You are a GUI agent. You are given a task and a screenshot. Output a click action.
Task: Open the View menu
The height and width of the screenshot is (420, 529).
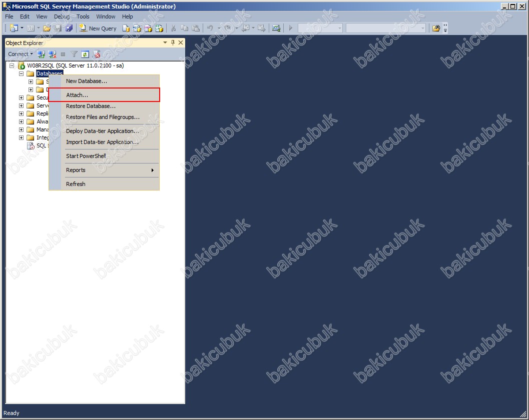coord(42,16)
